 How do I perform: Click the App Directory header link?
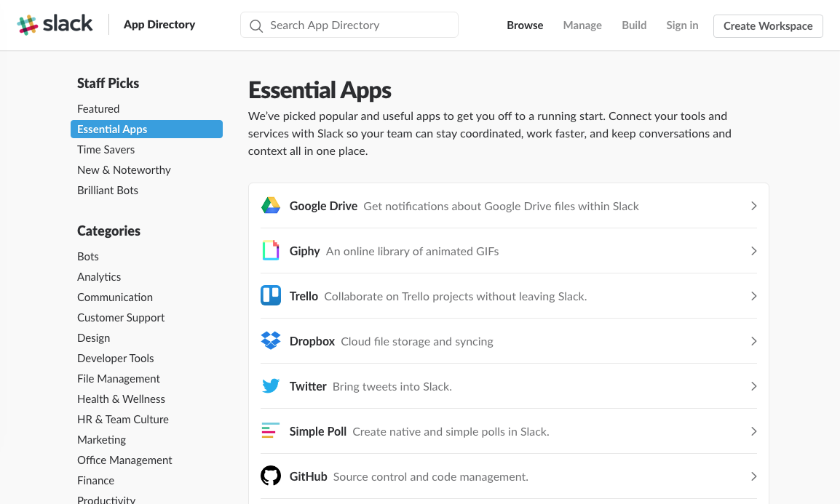point(159,25)
